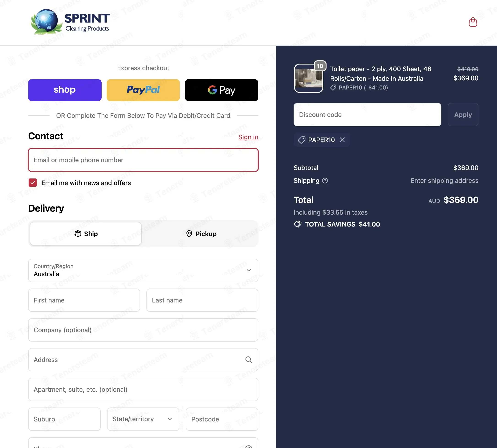Open the State/territory dropdown
This screenshot has height=448, width=497.
[x=143, y=419]
